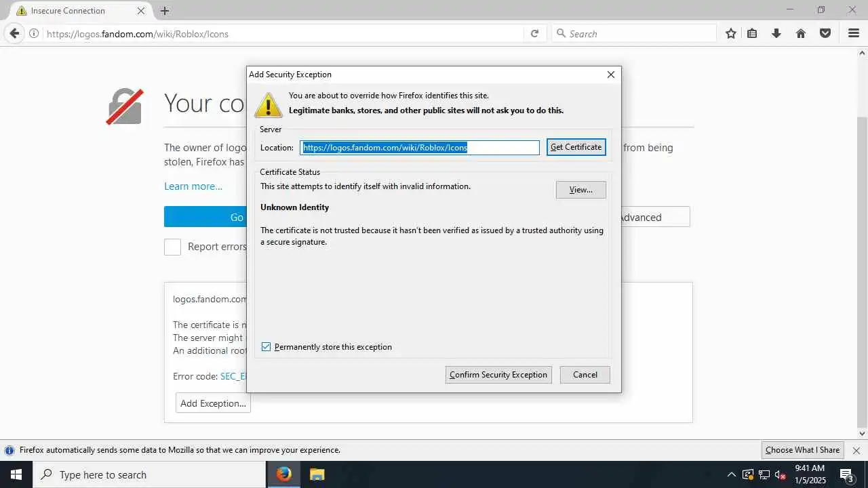This screenshot has width=868, height=488.
Task: Click the blue Go Back button
Action: tap(205, 217)
